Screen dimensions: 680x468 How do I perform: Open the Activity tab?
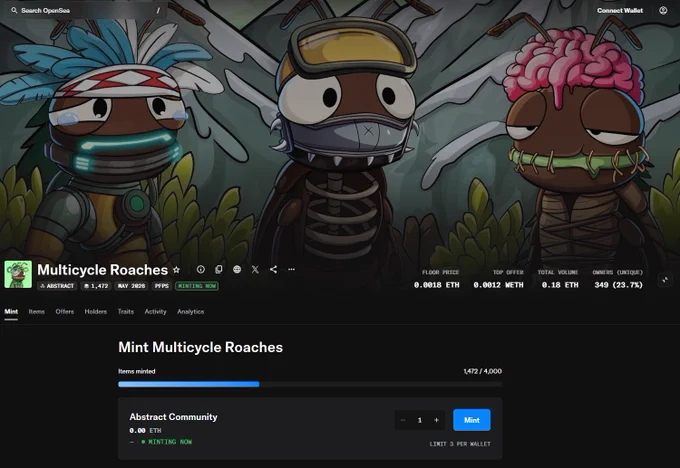155,311
